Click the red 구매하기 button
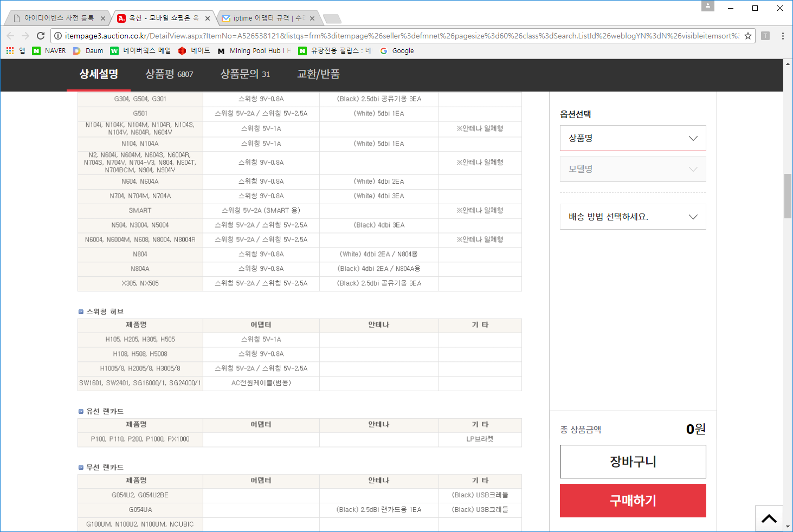This screenshot has height=532, width=793. click(633, 501)
